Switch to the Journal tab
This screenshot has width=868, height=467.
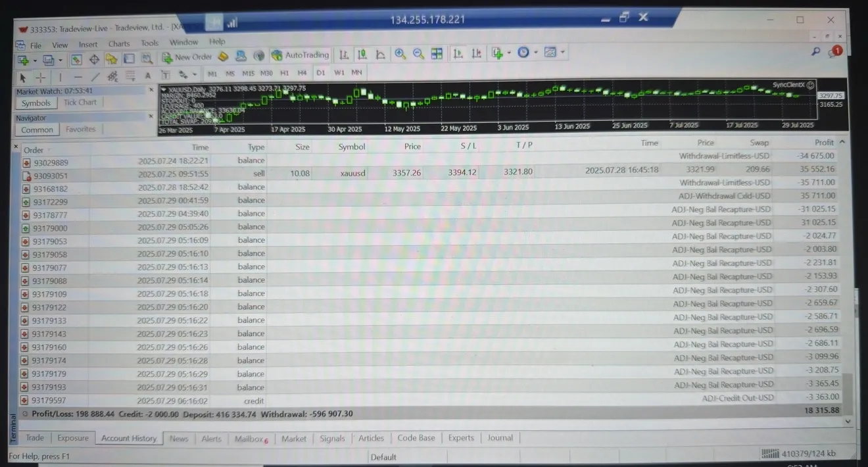click(500, 437)
